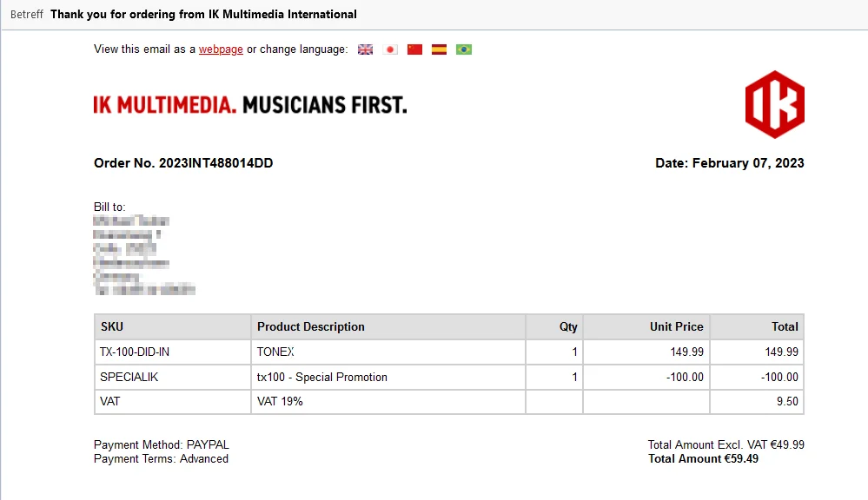Click the red IK hexagon logo
The width and height of the screenshot is (868, 500).
coord(774,104)
